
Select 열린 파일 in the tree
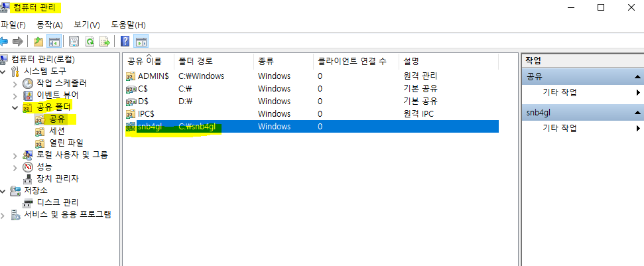tap(66, 143)
